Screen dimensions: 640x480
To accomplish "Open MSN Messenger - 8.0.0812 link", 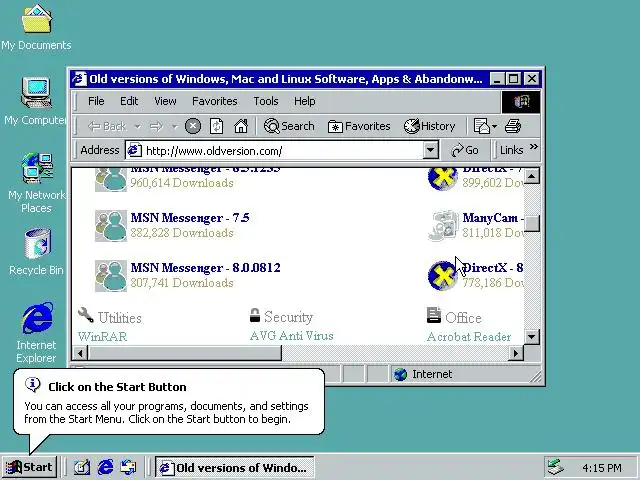I will point(205,268).
